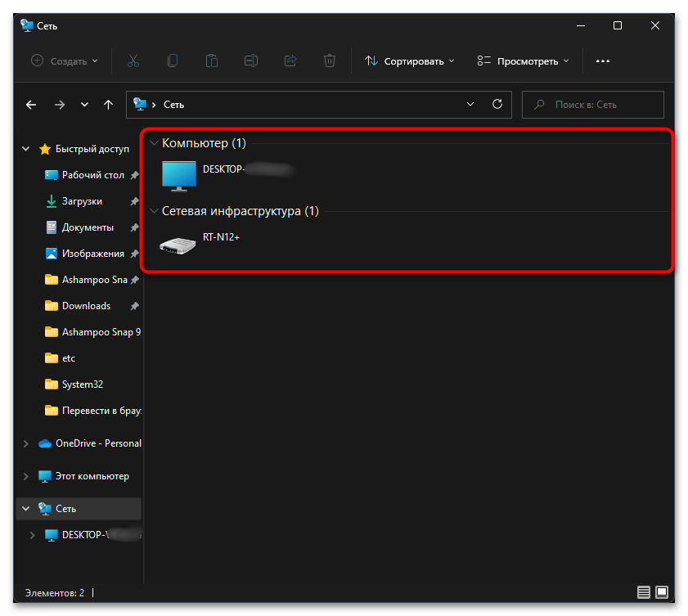Click the Copy icon in toolbar

click(173, 61)
